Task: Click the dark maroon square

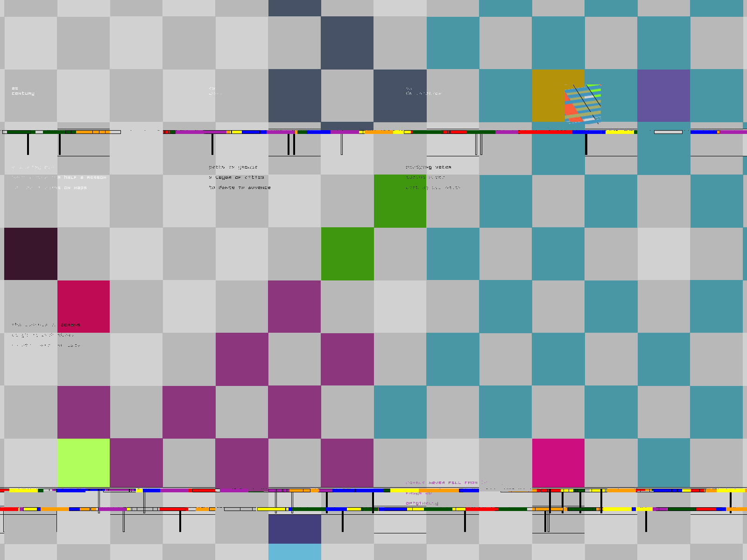Action: tap(31, 254)
